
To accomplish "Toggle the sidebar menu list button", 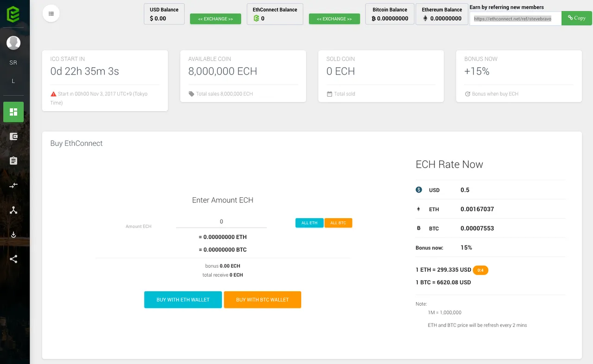I will click(51, 13).
